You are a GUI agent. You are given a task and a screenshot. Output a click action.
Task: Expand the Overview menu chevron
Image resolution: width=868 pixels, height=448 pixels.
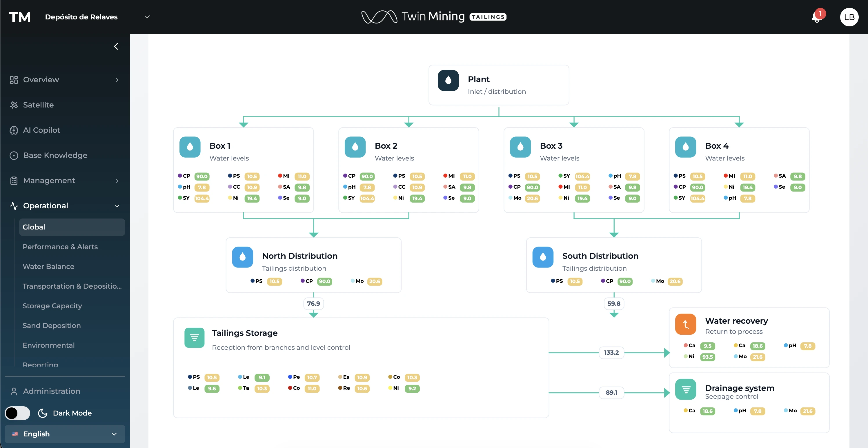tap(117, 80)
